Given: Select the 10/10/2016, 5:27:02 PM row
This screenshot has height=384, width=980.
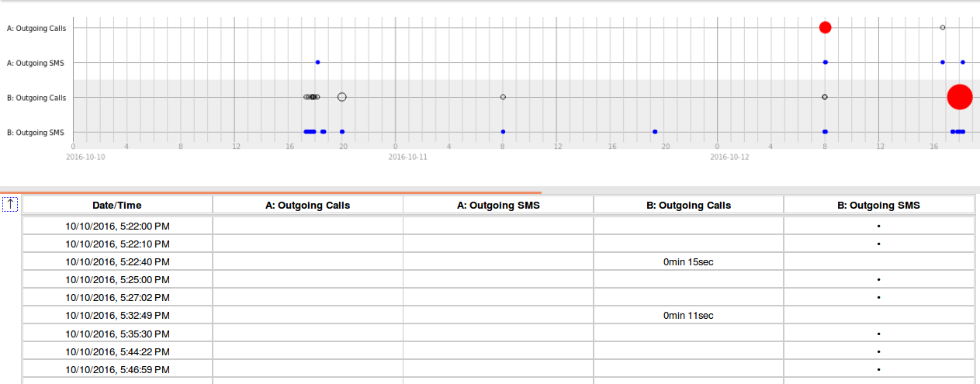Looking at the screenshot, I should (x=498, y=297).
